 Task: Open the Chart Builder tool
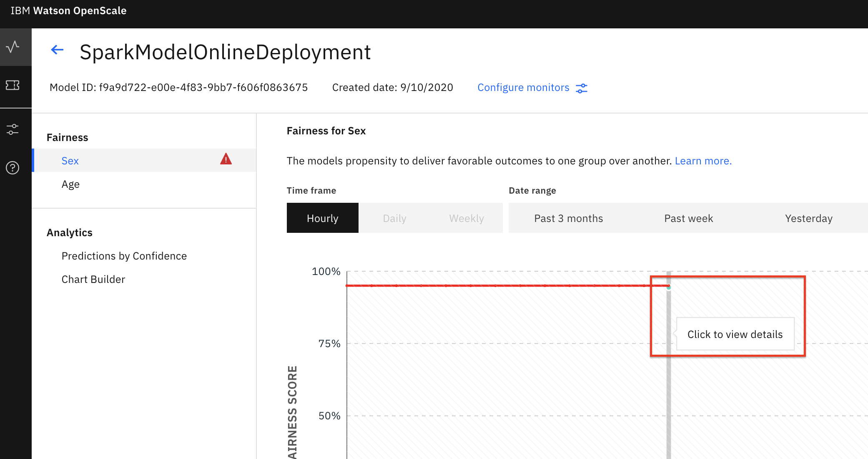tap(93, 279)
